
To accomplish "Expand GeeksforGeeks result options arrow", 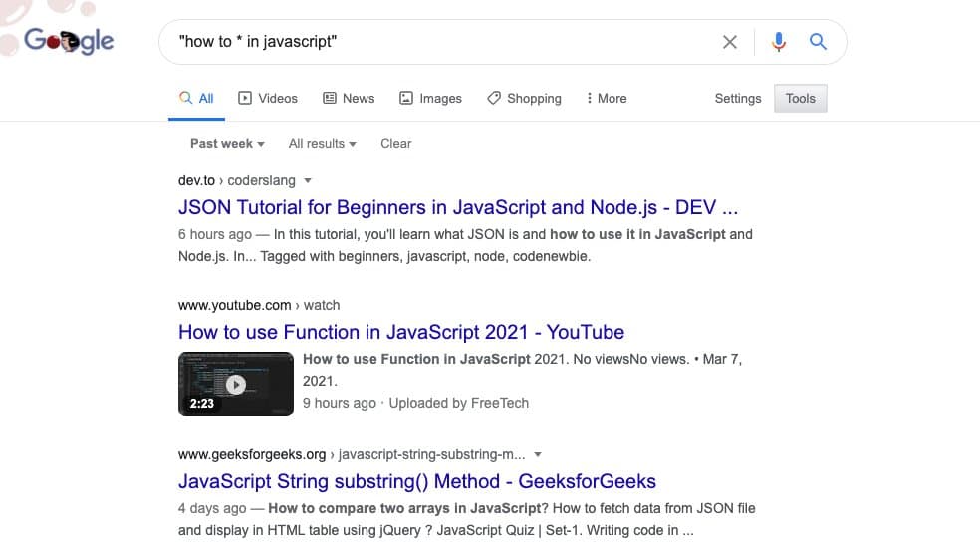I will click(x=538, y=455).
